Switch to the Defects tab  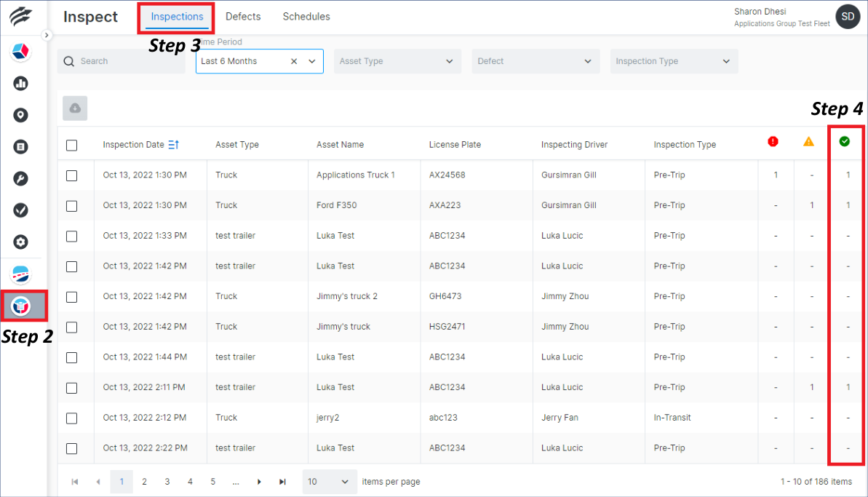[243, 16]
